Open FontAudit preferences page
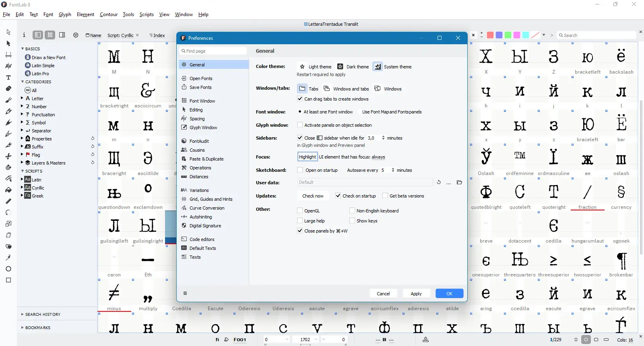 click(199, 141)
